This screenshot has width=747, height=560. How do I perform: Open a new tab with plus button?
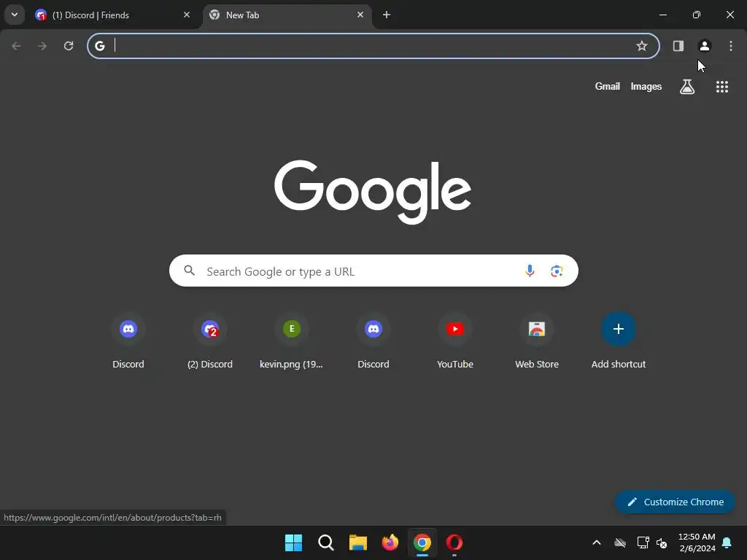pos(387,15)
